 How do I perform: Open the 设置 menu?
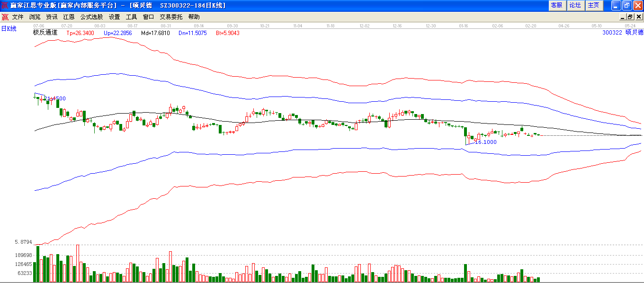114,17
